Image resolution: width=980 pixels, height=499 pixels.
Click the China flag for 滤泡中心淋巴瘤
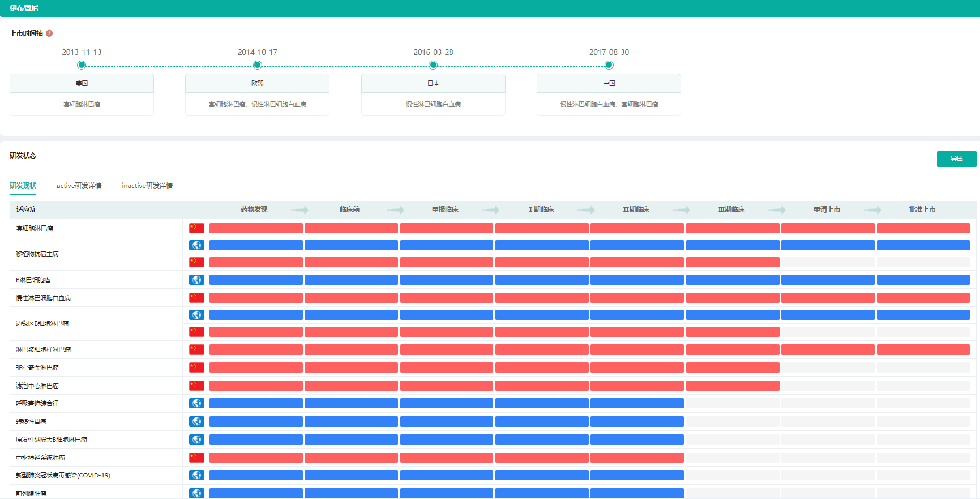196,386
